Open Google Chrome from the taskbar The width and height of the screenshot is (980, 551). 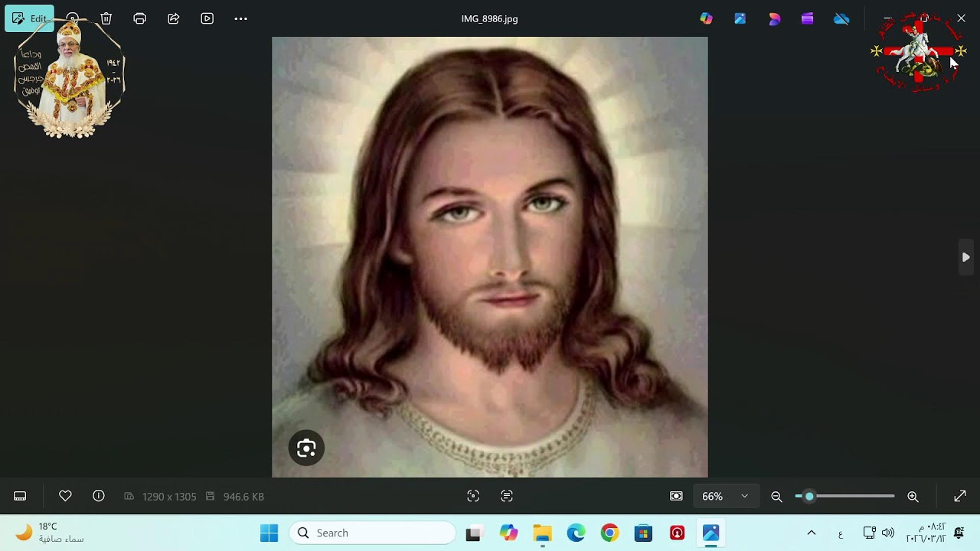pos(609,533)
